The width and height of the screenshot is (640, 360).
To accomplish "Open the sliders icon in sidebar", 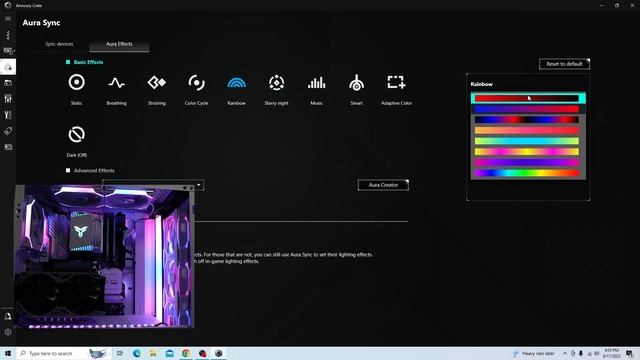I will [8, 99].
